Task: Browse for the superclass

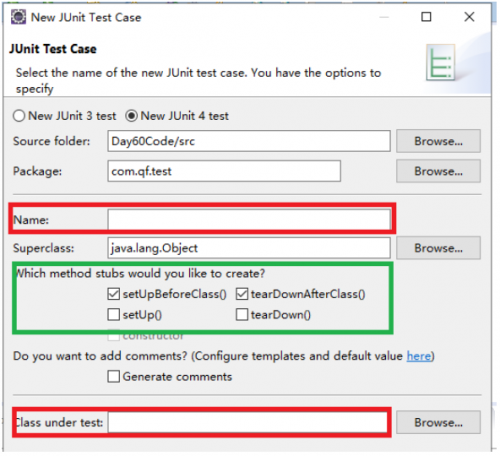Action: click(x=438, y=248)
